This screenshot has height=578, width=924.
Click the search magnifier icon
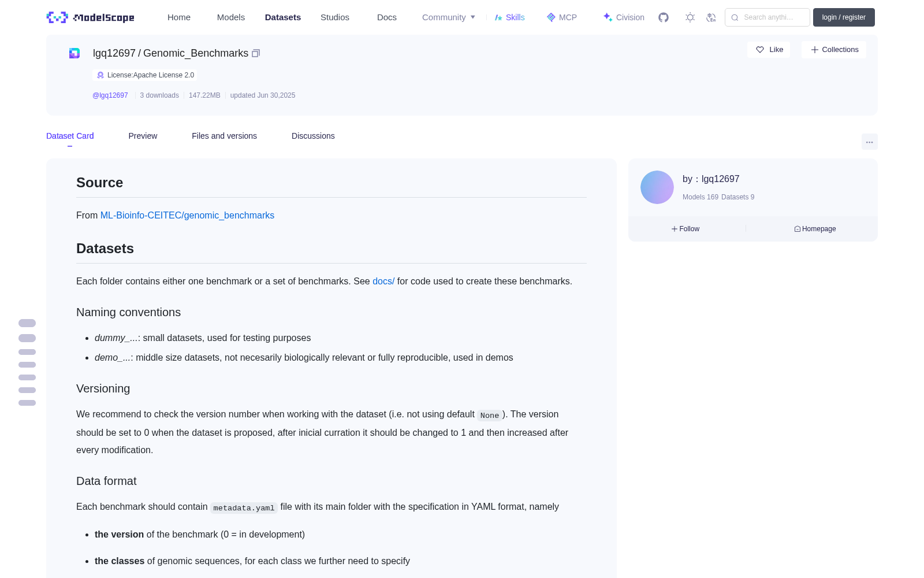(x=735, y=17)
